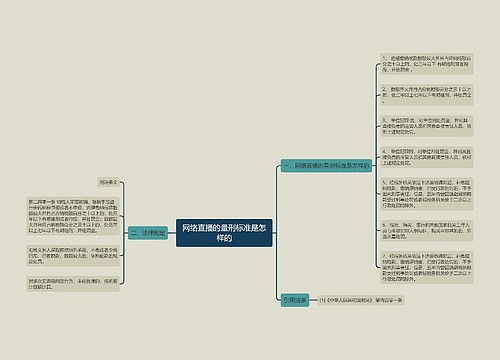Image resolution: width=500 pixels, height=360 pixels.
Task: Open the《中华人民共和国刑法》citation leaf node
Action: coord(361,300)
